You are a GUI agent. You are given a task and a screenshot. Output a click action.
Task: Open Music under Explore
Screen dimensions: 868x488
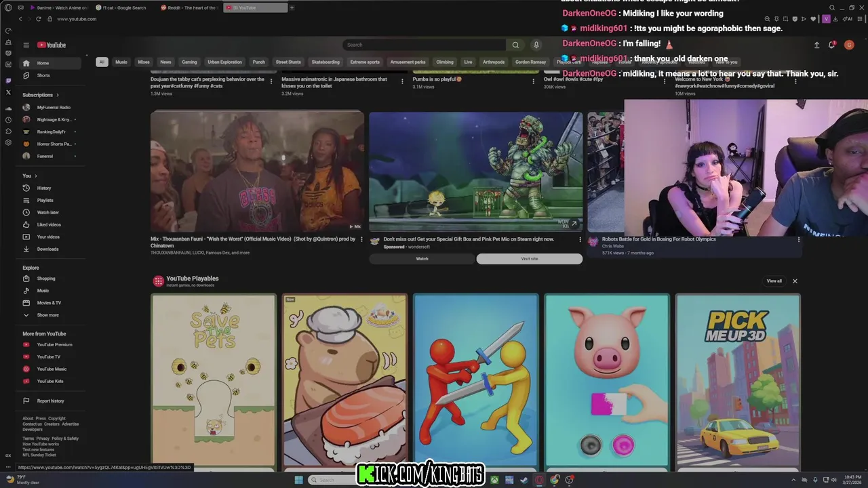(50, 291)
